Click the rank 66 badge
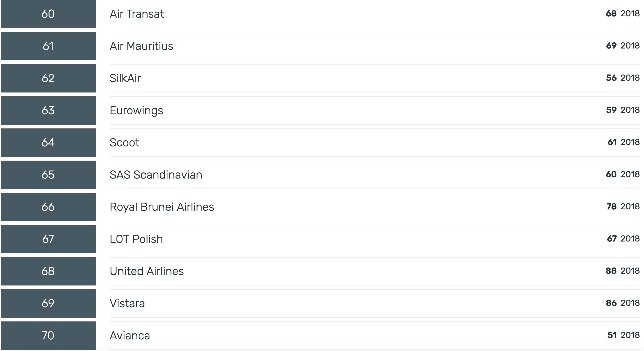Screen dimensions: 644x351 tap(48, 207)
